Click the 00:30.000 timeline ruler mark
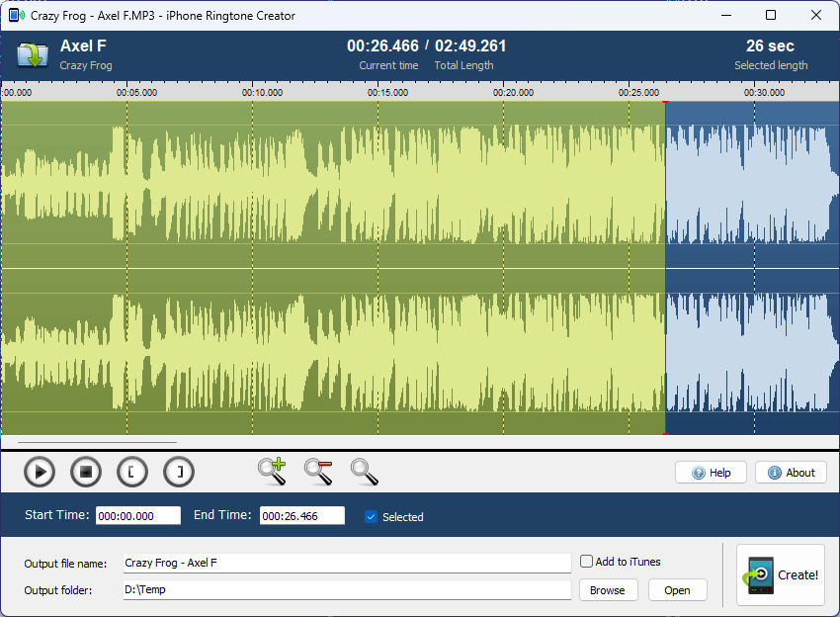Screen dimensions: 840x617 [x=764, y=92]
